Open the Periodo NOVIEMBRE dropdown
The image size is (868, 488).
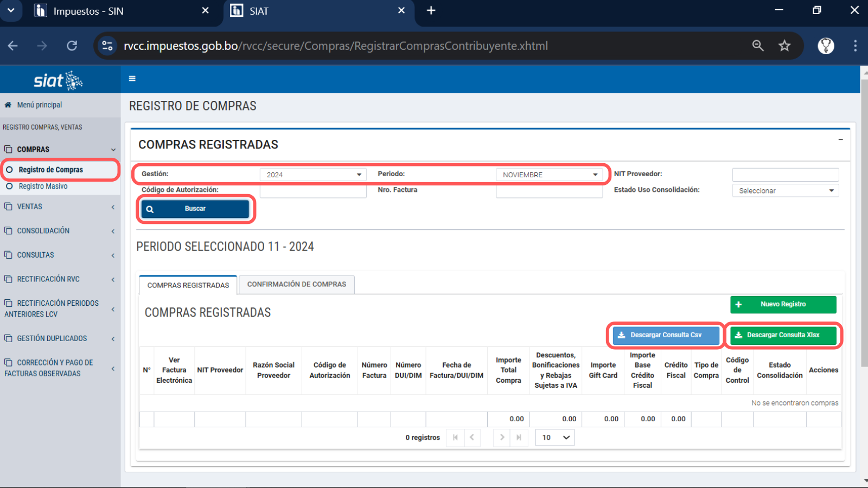pyautogui.click(x=549, y=175)
